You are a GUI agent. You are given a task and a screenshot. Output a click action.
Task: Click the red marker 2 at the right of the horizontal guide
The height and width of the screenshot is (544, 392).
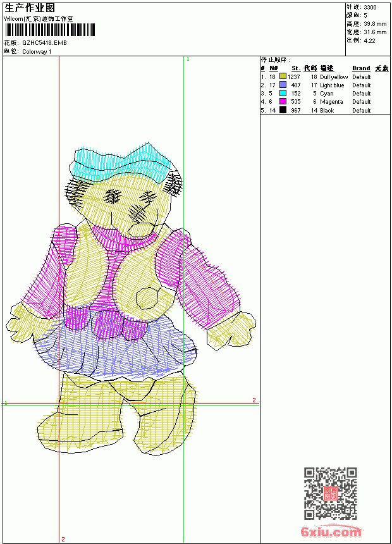click(254, 400)
